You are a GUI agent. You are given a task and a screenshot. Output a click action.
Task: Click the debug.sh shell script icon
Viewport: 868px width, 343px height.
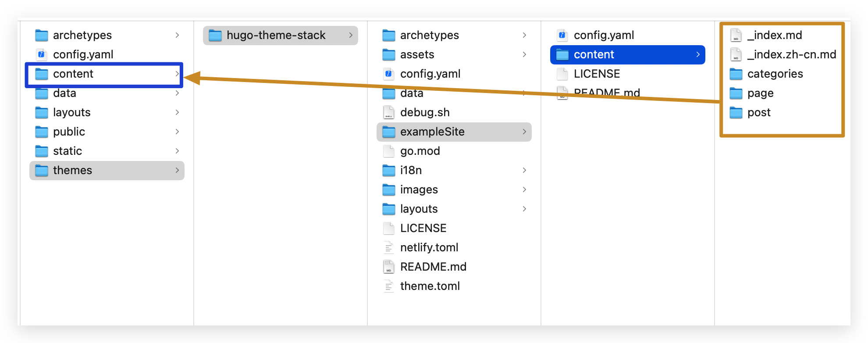point(388,112)
